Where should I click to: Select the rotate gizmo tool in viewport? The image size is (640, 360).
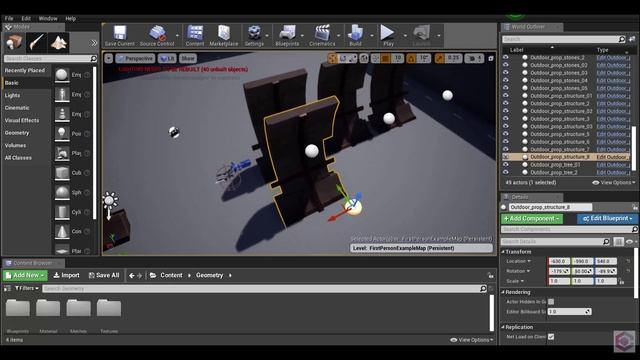click(x=343, y=59)
